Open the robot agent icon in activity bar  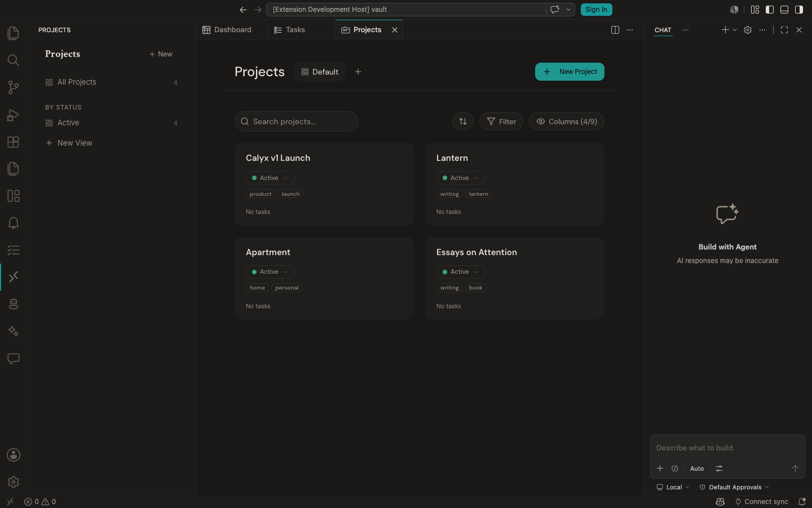(14, 304)
